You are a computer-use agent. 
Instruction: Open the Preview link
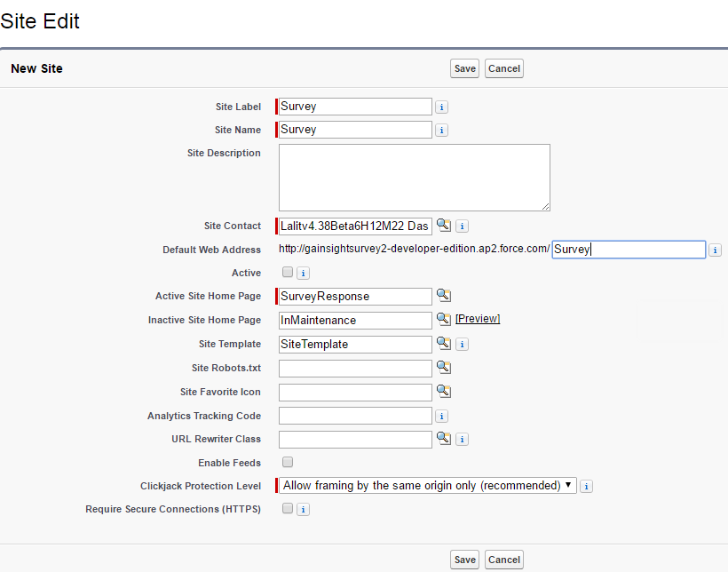(x=478, y=319)
